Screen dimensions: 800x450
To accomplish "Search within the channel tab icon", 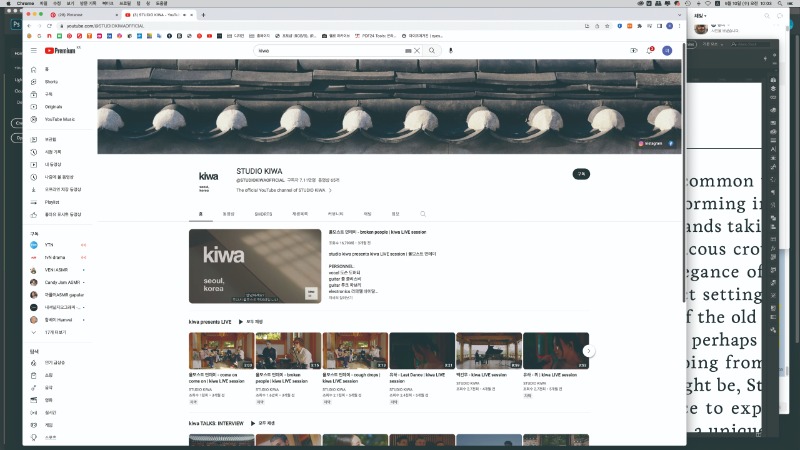I will coord(423,214).
